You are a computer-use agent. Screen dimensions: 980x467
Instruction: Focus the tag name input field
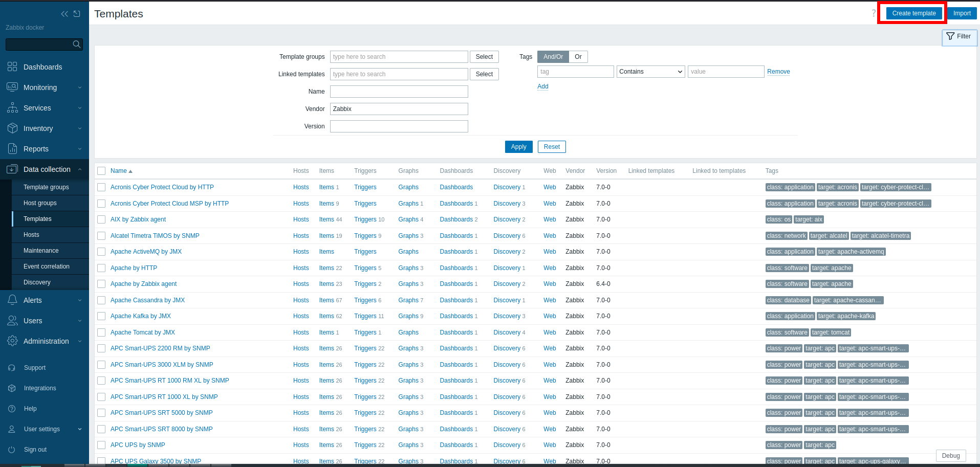(575, 72)
